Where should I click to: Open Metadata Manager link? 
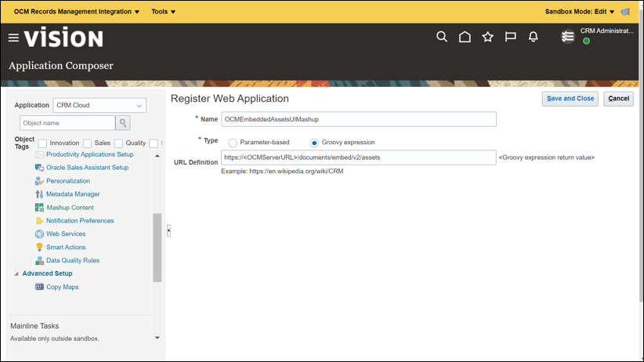coord(73,194)
